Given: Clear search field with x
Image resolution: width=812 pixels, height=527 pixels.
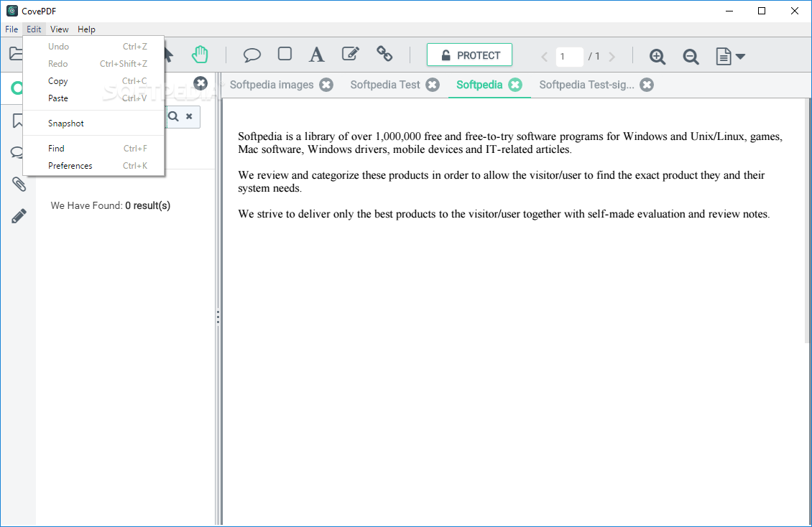Looking at the screenshot, I should point(189,116).
